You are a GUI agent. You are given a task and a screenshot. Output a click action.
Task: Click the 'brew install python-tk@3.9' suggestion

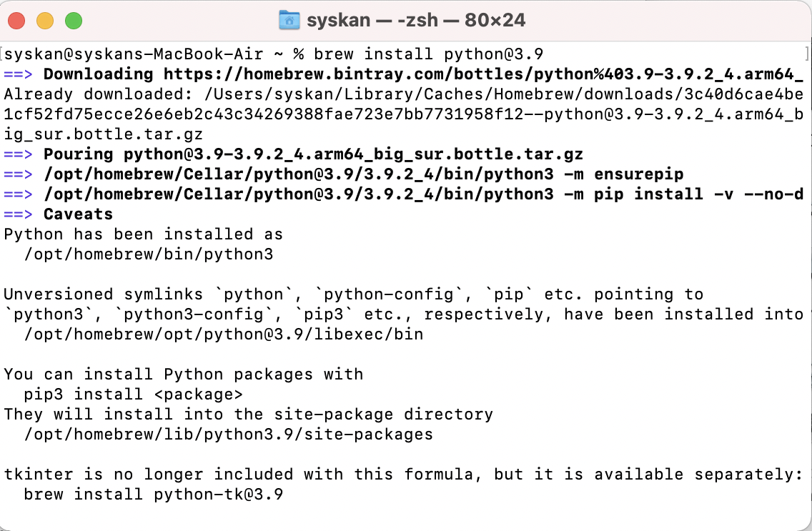click(153, 495)
